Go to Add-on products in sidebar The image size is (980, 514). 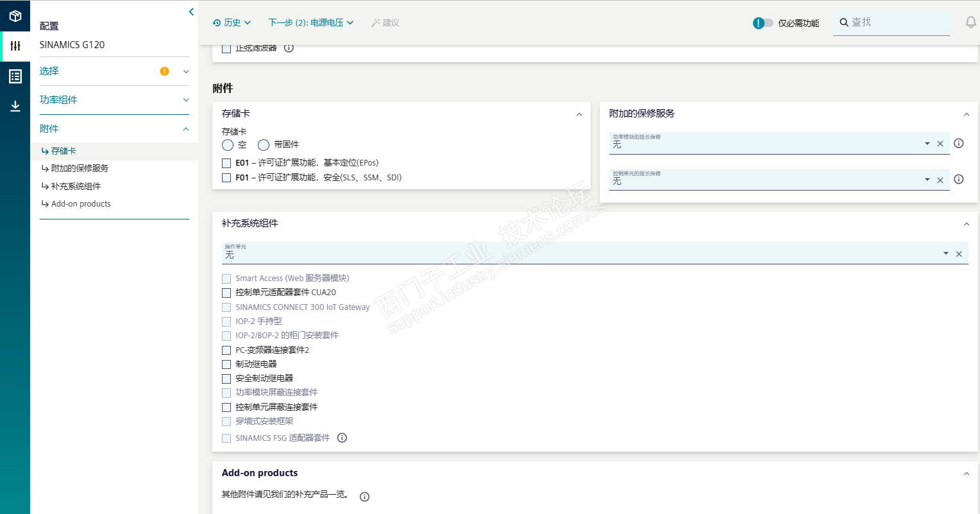click(81, 204)
